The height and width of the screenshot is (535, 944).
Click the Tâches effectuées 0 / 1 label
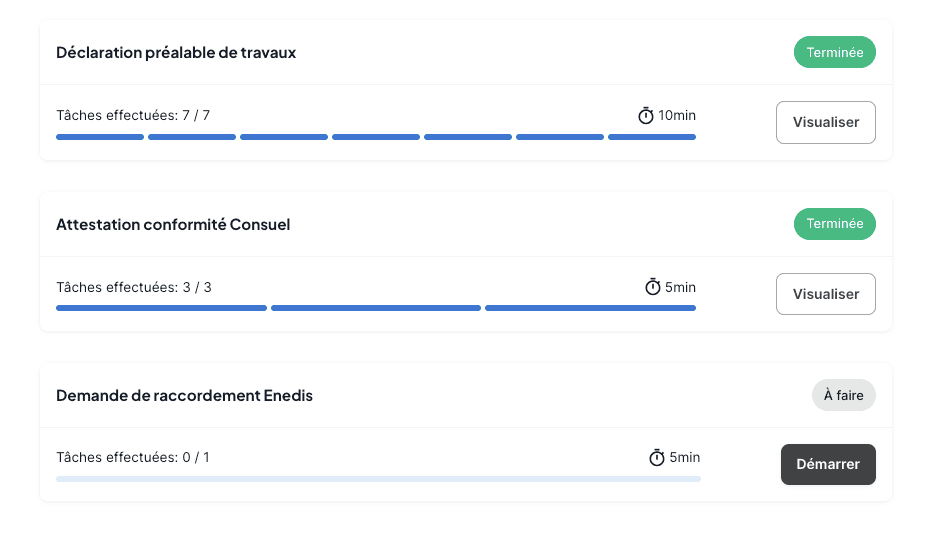(133, 457)
